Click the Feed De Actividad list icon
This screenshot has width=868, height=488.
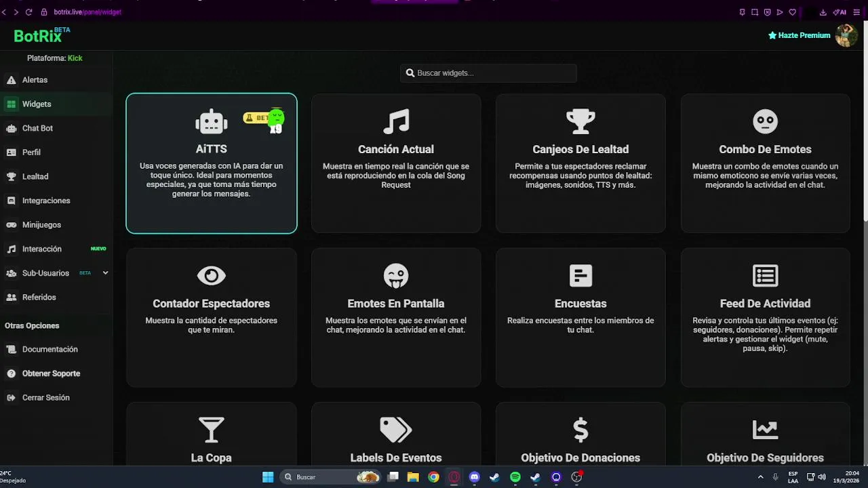(765, 276)
